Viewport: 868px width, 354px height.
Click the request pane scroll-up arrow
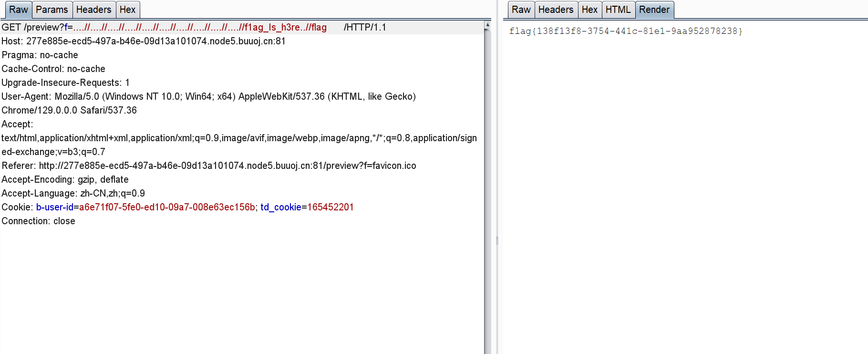[x=487, y=24]
